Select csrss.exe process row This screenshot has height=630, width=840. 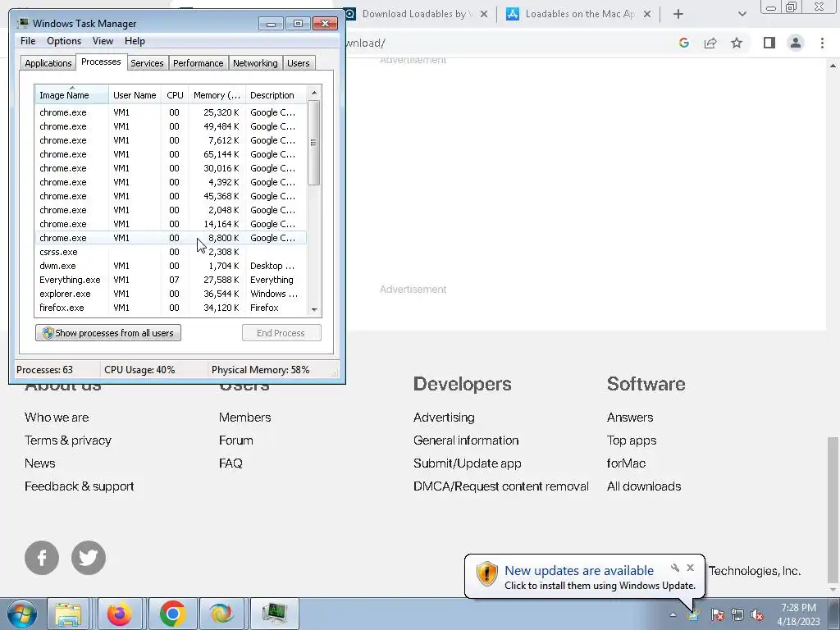pyautogui.click(x=171, y=252)
